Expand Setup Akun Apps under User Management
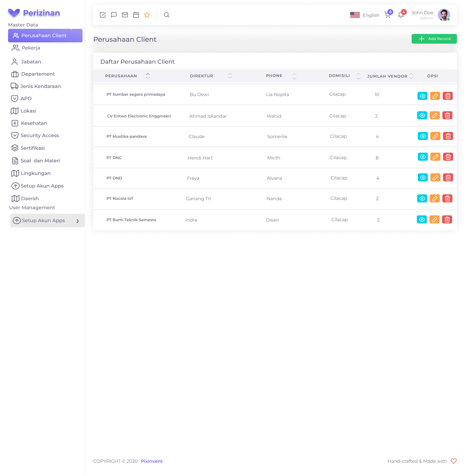 point(47,221)
